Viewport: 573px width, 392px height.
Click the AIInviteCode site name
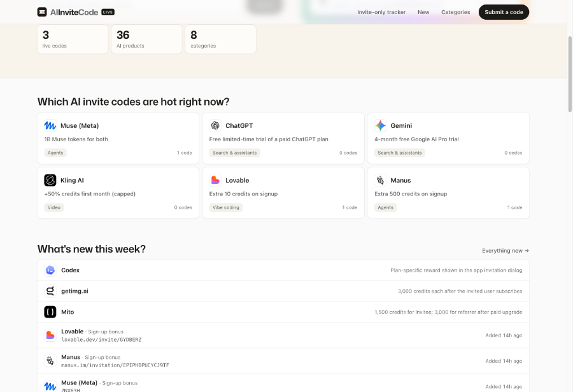point(74,12)
